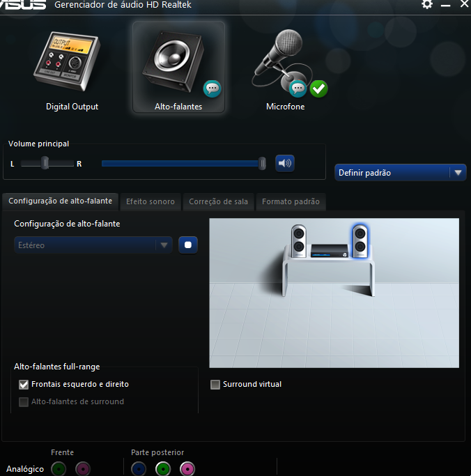
Task: Click the rear blue analog jack
Action: pos(139,469)
